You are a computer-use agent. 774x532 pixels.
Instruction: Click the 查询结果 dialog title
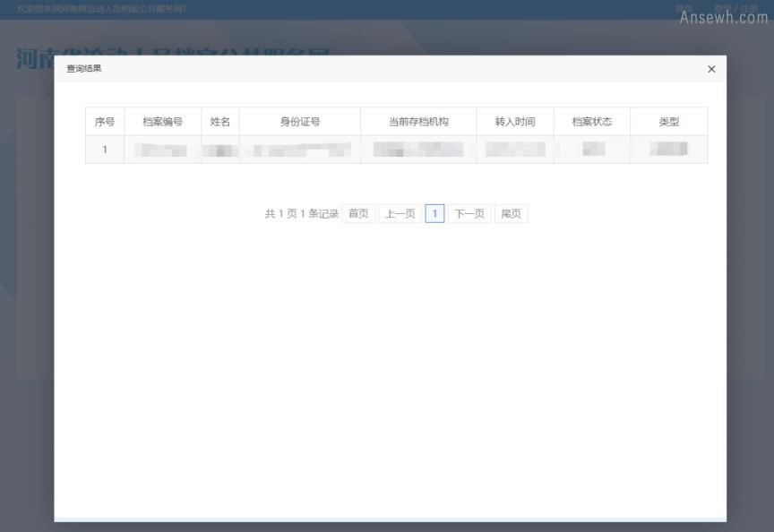(x=84, y=69)
